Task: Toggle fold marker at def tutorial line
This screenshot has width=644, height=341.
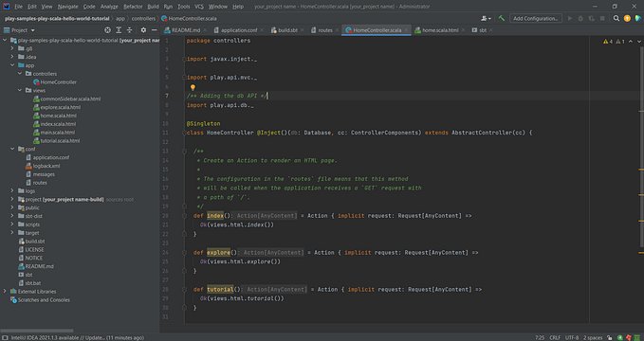Action: coord(184,289)
